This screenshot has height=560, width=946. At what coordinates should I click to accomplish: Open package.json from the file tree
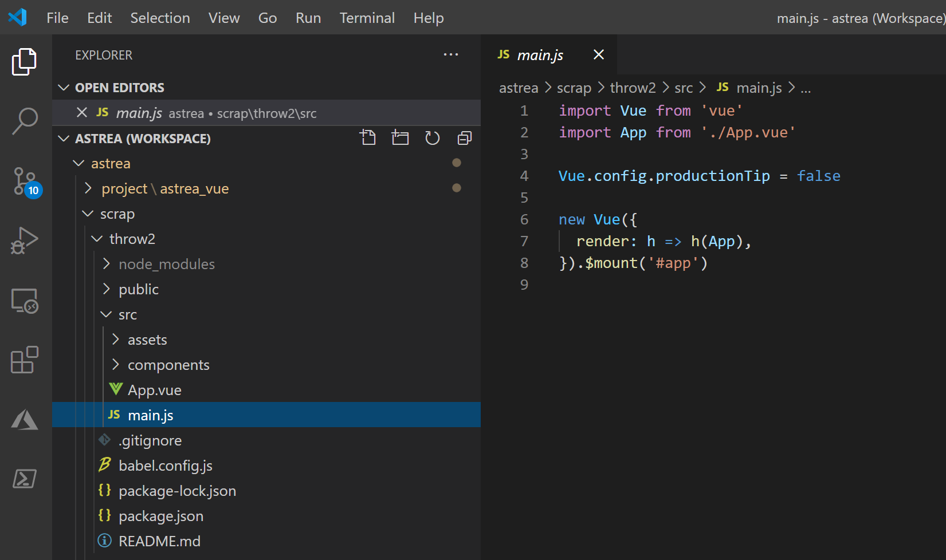pos(160,516)
